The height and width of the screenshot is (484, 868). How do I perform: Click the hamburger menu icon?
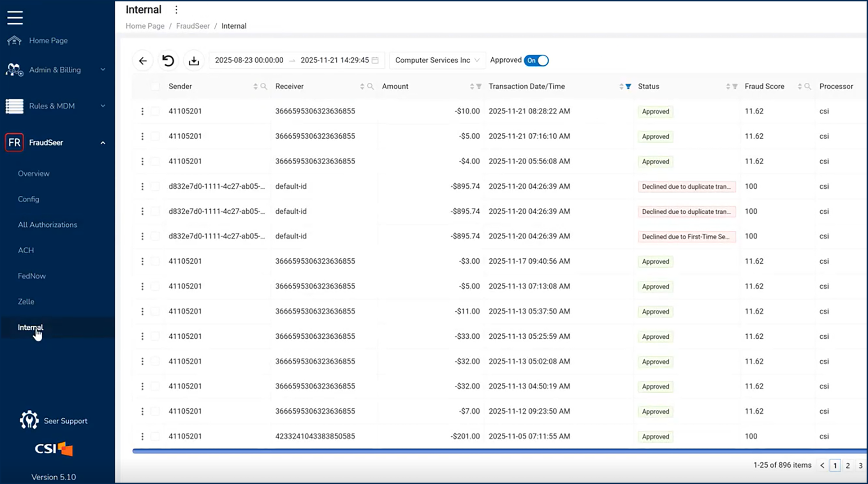coord(15,17)
